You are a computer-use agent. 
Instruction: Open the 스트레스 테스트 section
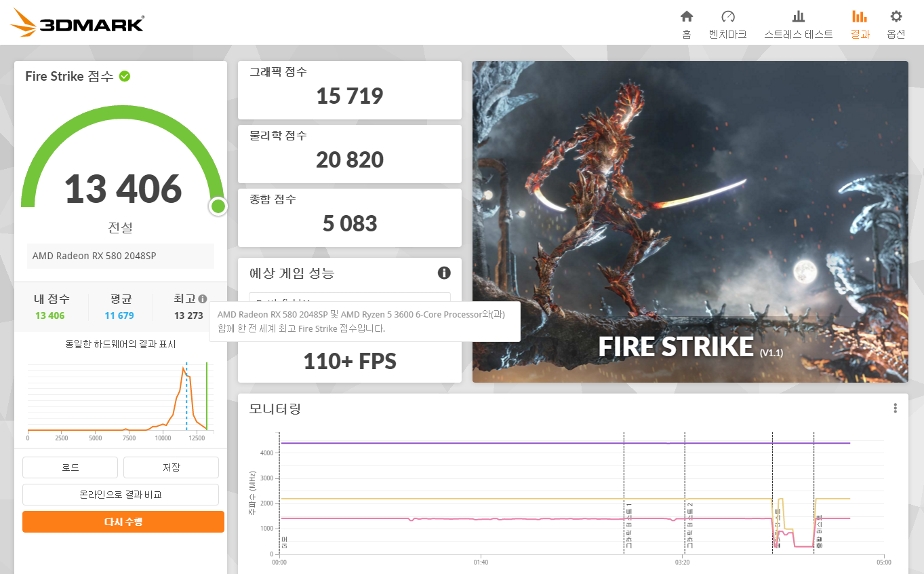[x=799, y=23]
